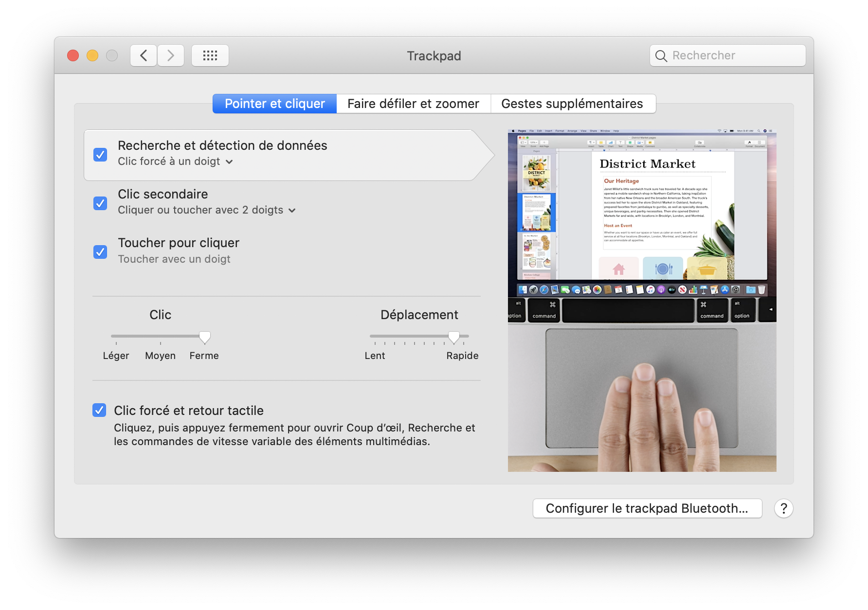
Task: Expand Cliquer ou toucher avec 2 doigts menu
Action: (207, 210)
